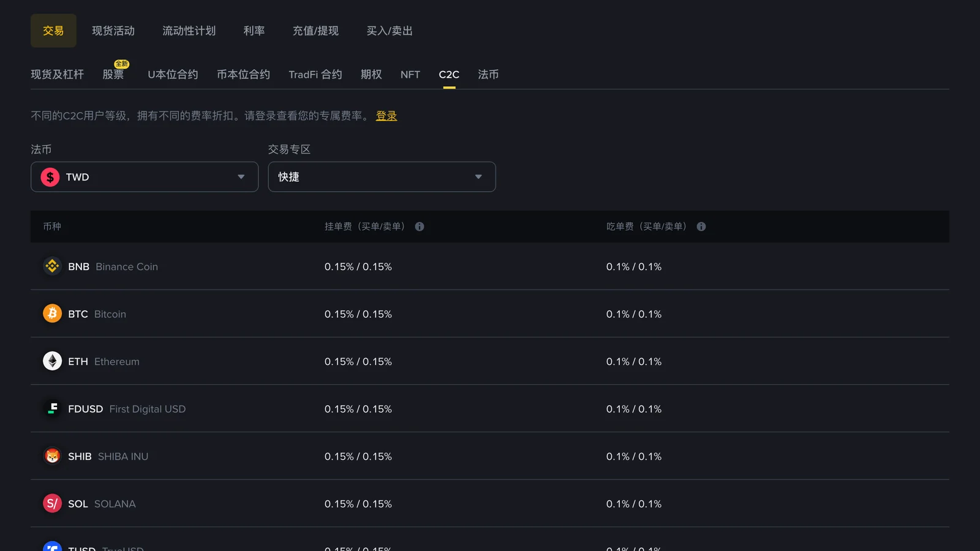The width and height of the screenshot is (980, 551).
Task: Open the 快捷 trading zone dropdown
Action: pyautogui.click(x=382, y=177)
